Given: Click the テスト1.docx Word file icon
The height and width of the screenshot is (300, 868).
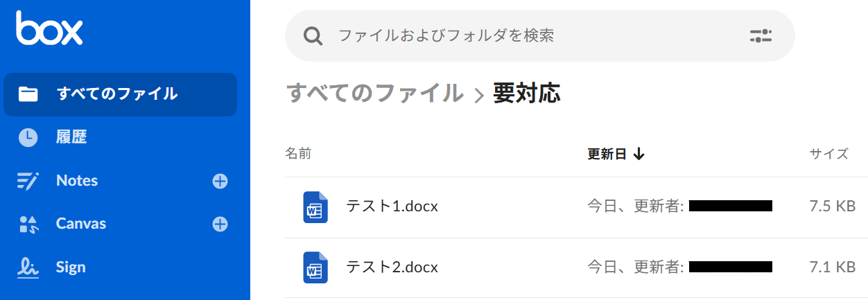Looking at the screenshot, I should tap(315, 207).
